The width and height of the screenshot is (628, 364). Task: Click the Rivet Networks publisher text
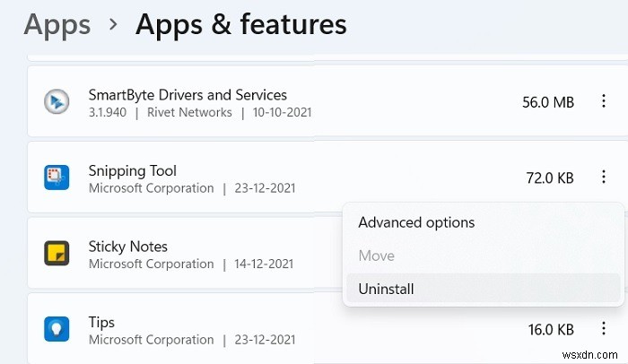coord(189,113)
